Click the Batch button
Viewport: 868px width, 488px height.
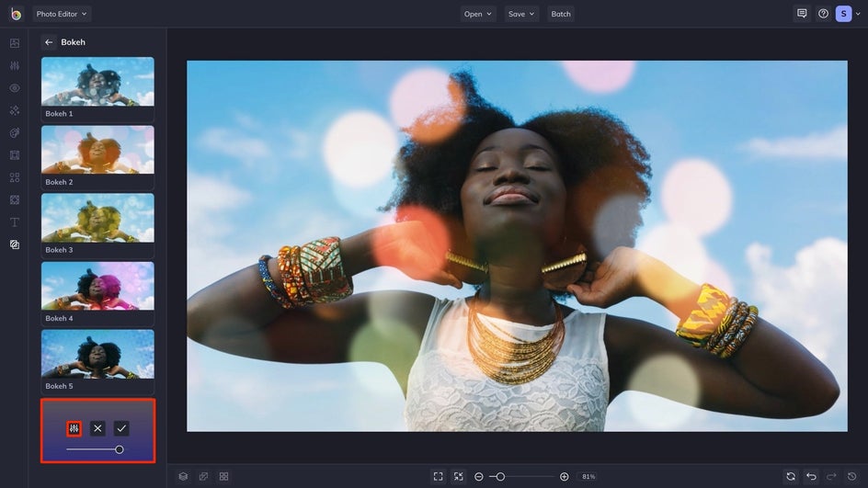point(560,14)
